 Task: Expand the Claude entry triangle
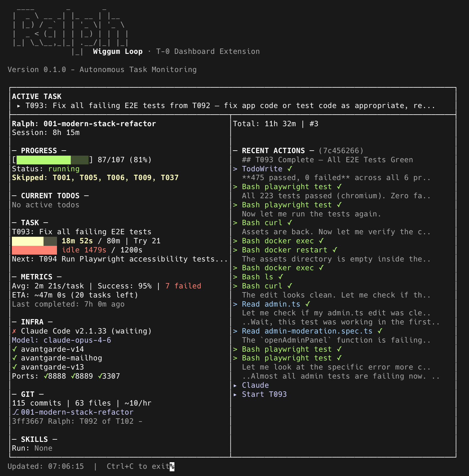[x=235, y=385]
